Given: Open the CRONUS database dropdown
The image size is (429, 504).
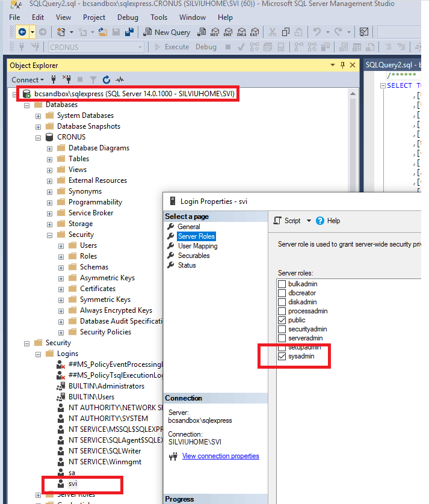Looking at the screenshot, I should [140, 48].
